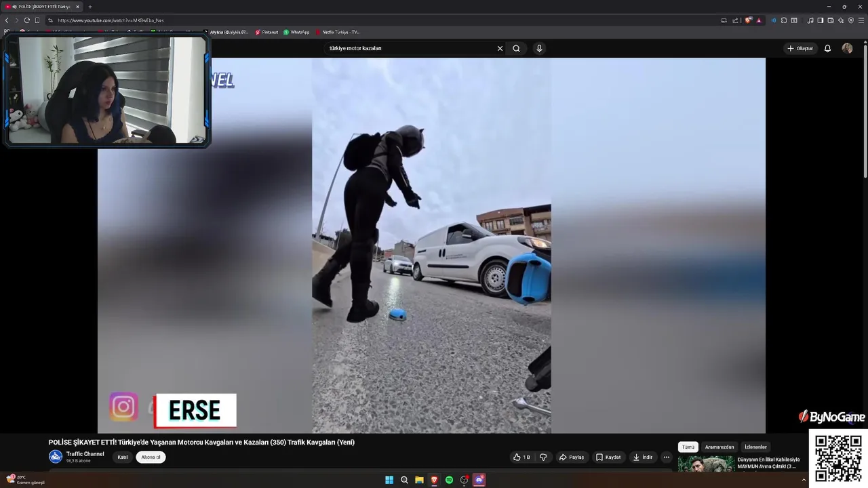Select the İzlenenler filter chip
The height and width of the screenshot is (488, 868).
(x=755, y=447)
